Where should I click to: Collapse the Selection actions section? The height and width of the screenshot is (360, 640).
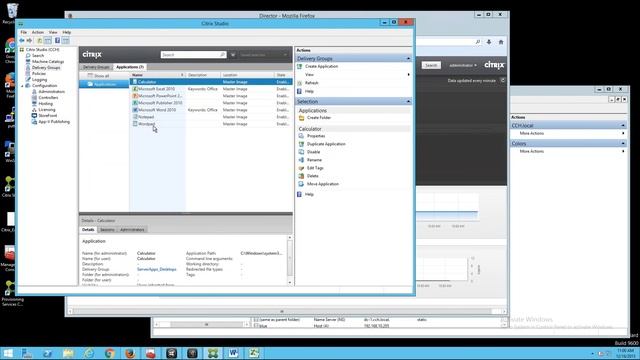(x=408, y=101)
